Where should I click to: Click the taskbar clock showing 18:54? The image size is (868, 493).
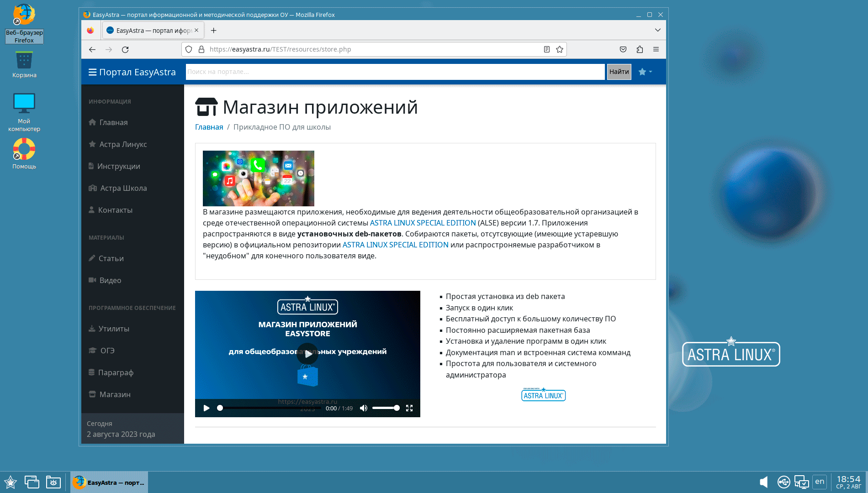pos(848,482)
